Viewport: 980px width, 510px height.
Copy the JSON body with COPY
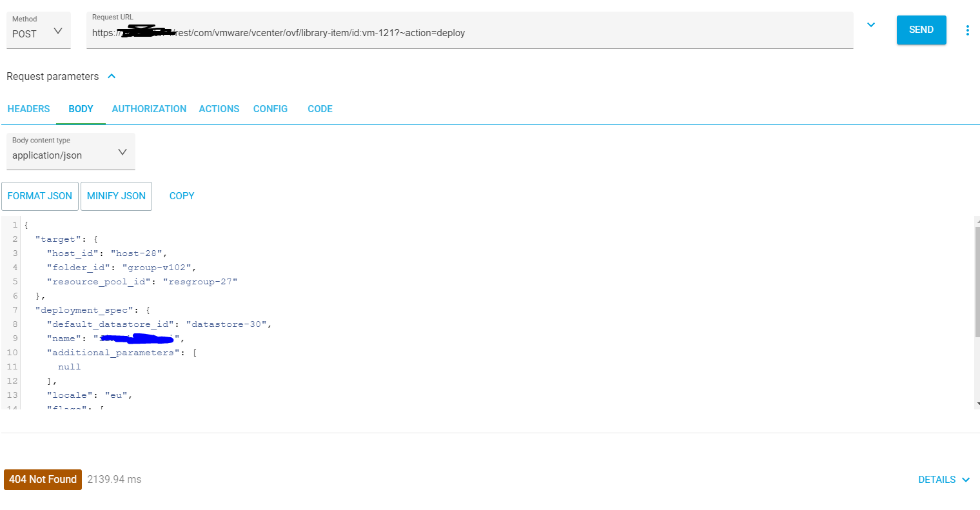pos(181,196)
